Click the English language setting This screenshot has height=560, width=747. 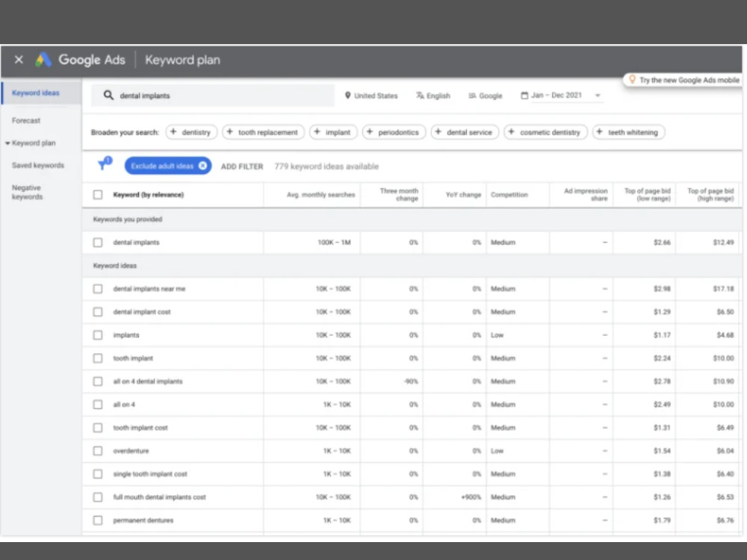[433, 96]
